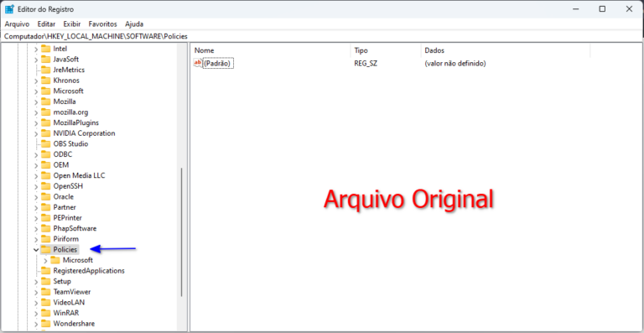The image size is (644, 333).
Task: Open the Exibir menu
Action: (x=72, y=23)
